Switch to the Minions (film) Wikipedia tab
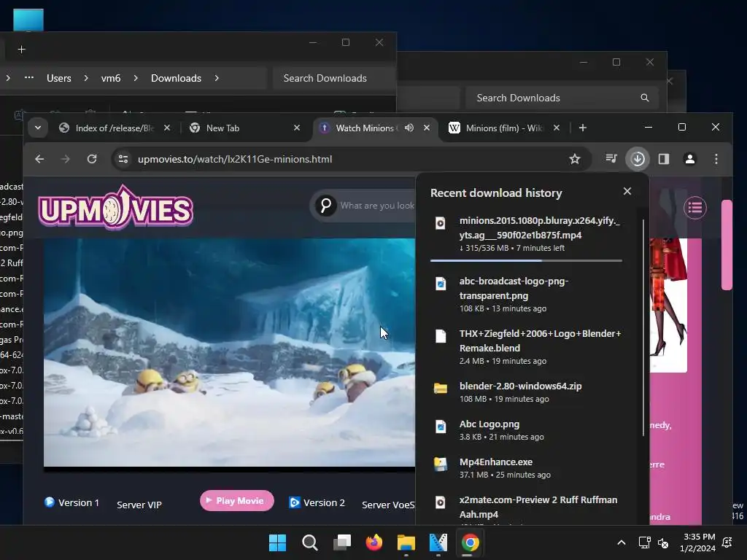 tap(505, 128)
